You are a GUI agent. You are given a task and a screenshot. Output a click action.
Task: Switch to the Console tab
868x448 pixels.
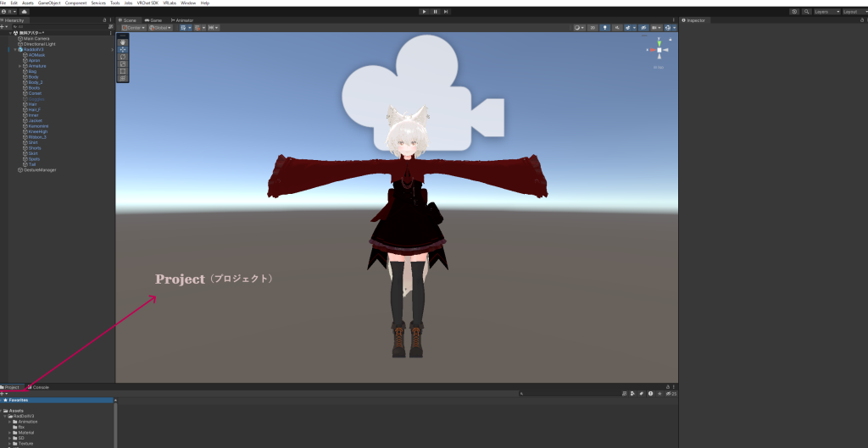[x=40, y=387]
